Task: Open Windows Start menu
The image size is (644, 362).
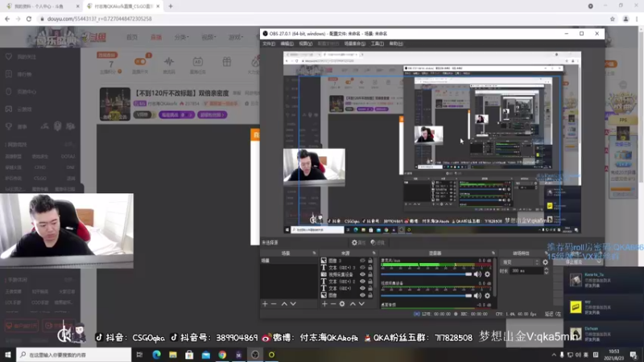Action: click(8, 355)
